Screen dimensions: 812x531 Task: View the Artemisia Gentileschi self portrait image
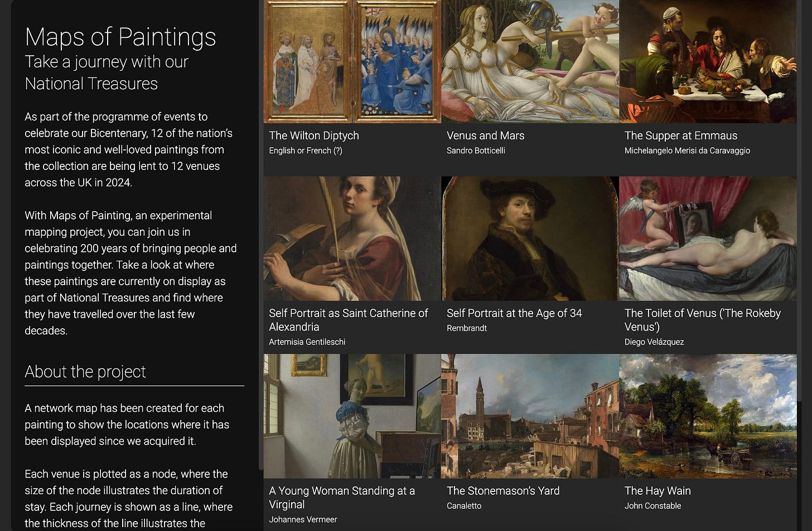click(352, 238)
